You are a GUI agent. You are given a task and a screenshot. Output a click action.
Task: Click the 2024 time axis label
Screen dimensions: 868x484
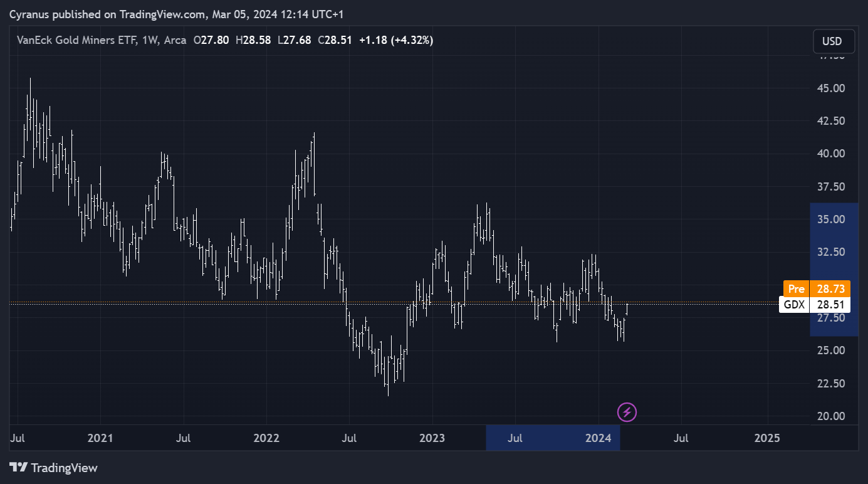pos(599,438)
